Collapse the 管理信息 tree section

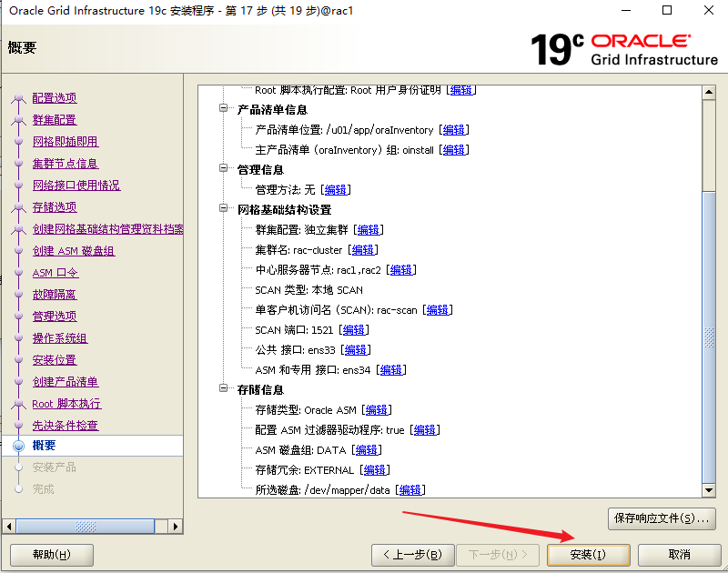coord(224,169)
